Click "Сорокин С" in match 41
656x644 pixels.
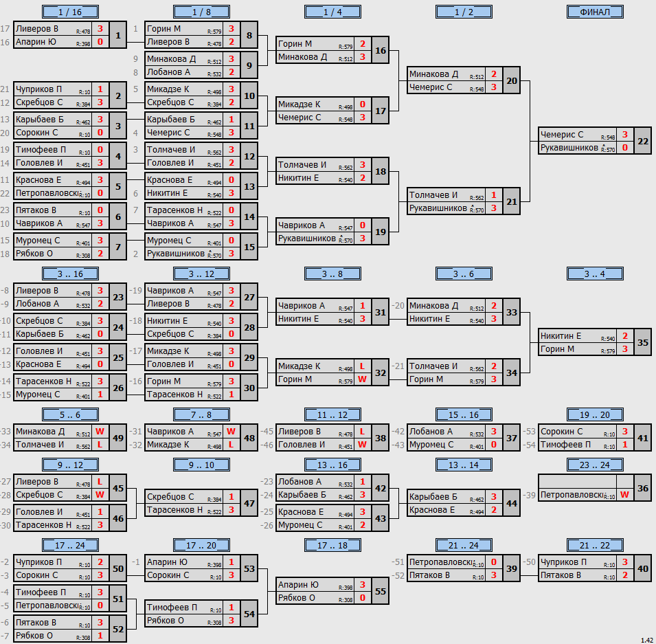click(x=561, y=432)
